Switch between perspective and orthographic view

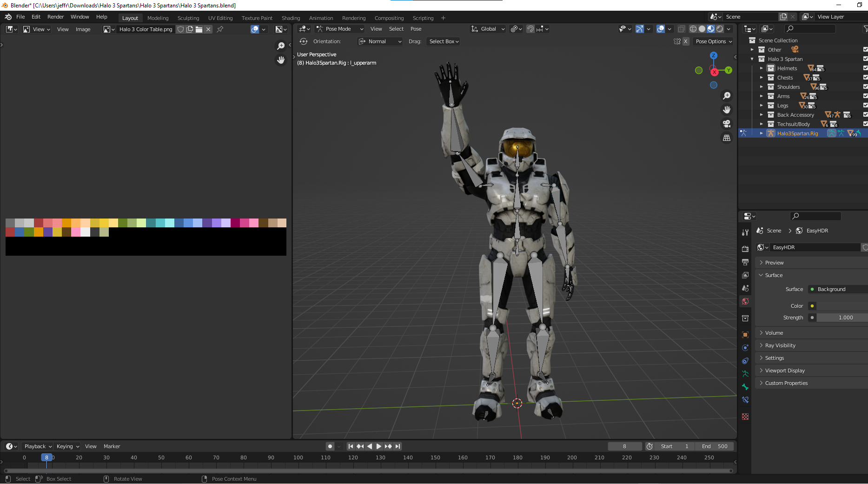pos(727,138)
